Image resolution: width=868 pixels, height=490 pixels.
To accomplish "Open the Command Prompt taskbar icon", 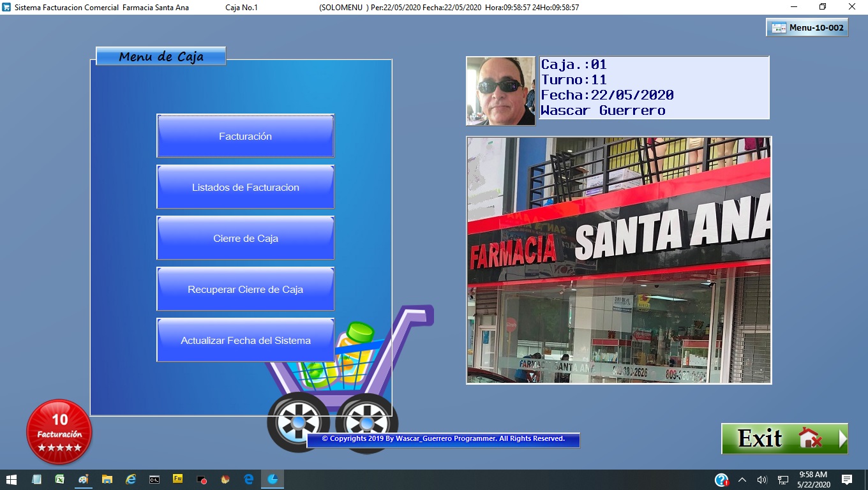I will 154,479.
